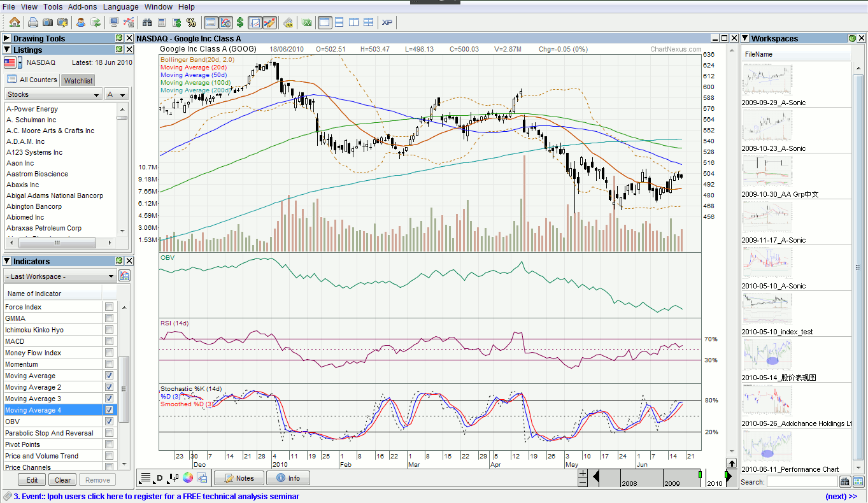Click the Home icon in the toolbar
868x503 pixels.
pos(14,22)
